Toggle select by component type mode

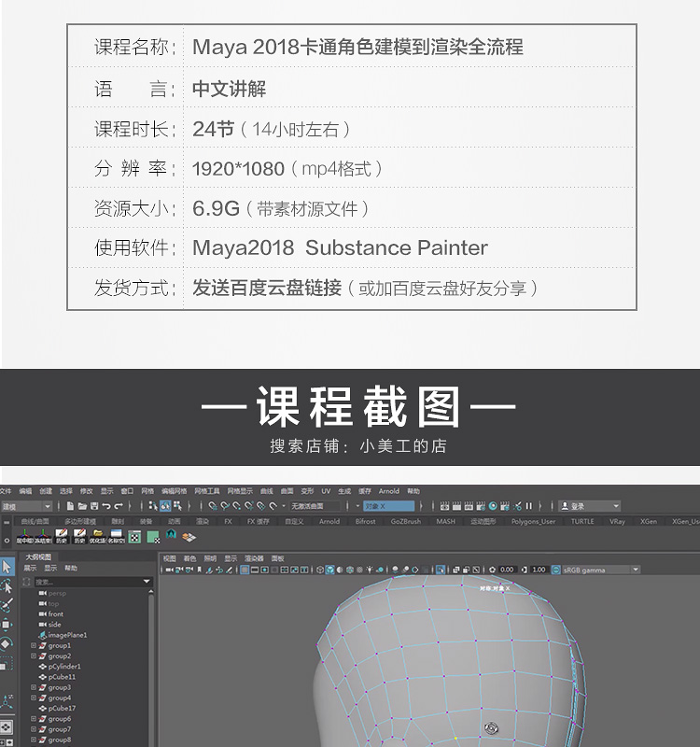click(177, 506)
